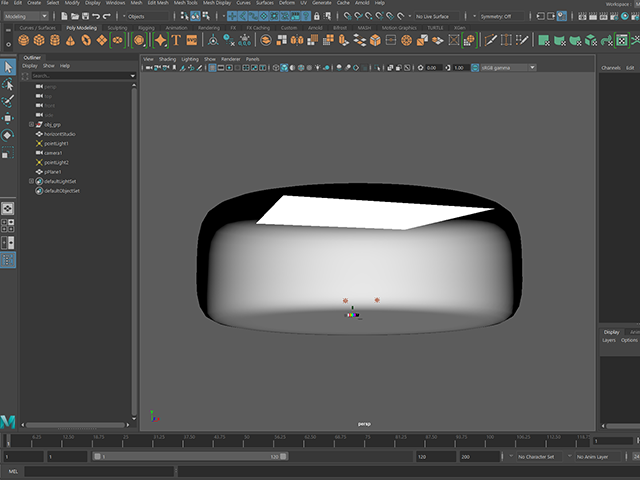Viewport: 640px width, 480px height.
Task: Create a polygon cube from the shelf
Action: tap(39, 40)
